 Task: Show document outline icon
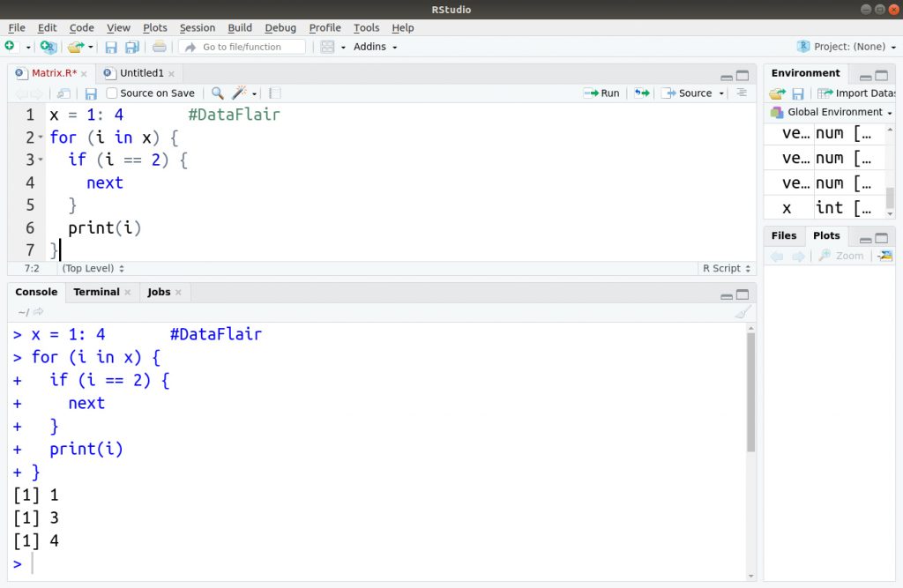tap(742, 93)
